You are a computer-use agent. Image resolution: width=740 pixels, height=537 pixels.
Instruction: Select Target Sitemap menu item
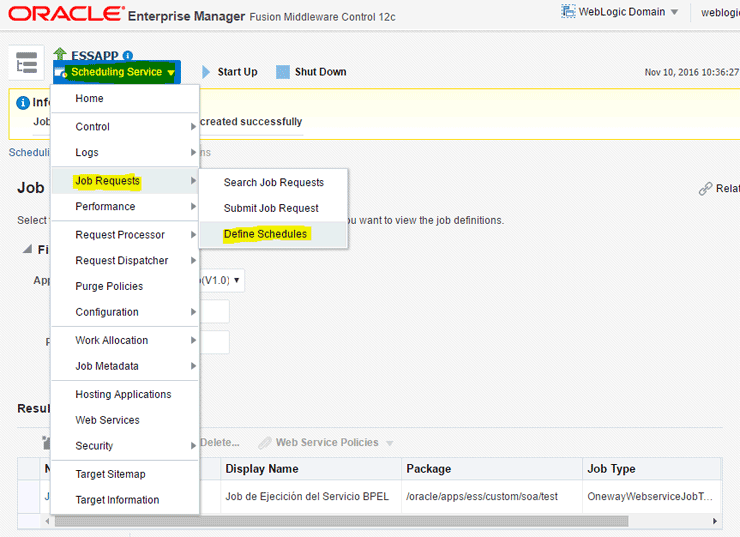coord(125,474)
